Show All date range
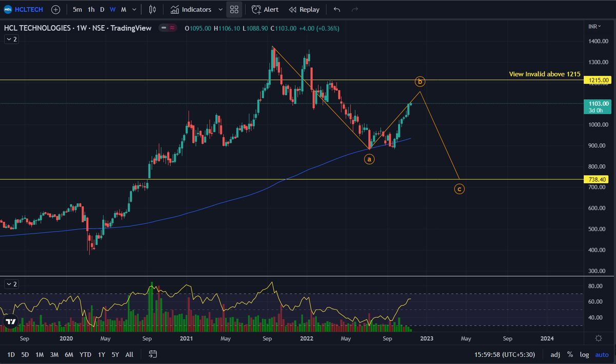616x364 pixels. [x=129, y=354]
